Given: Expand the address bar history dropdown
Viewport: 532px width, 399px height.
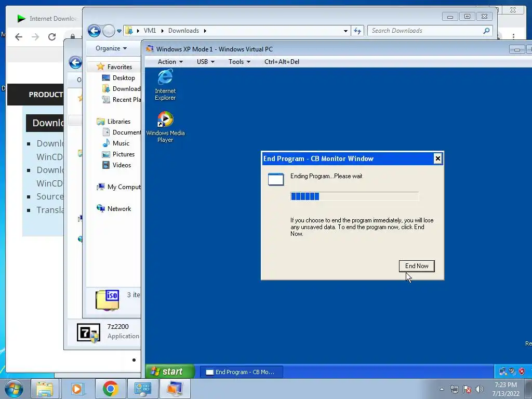Looking at the screenshot, I should [x=345, y=31].
